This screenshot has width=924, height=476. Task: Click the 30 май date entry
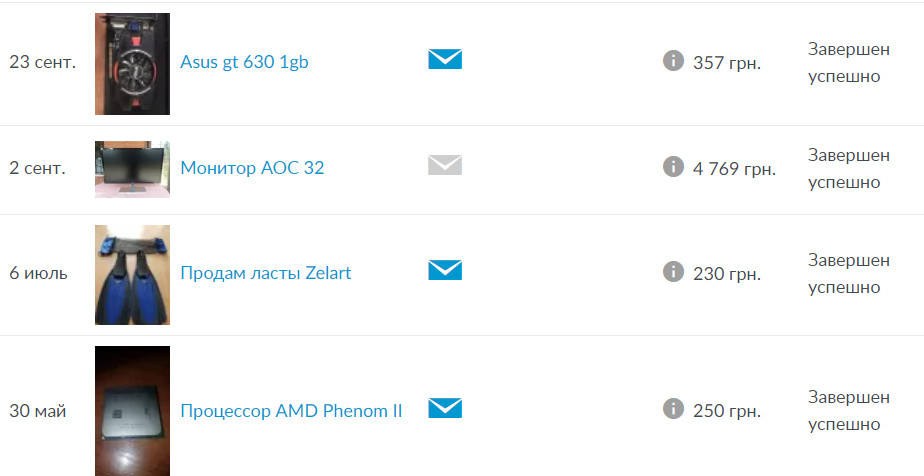coord(38,411)
